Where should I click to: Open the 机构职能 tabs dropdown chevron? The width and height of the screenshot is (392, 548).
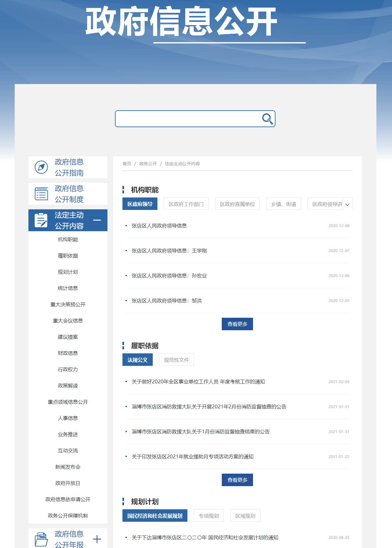coord(348,204)
